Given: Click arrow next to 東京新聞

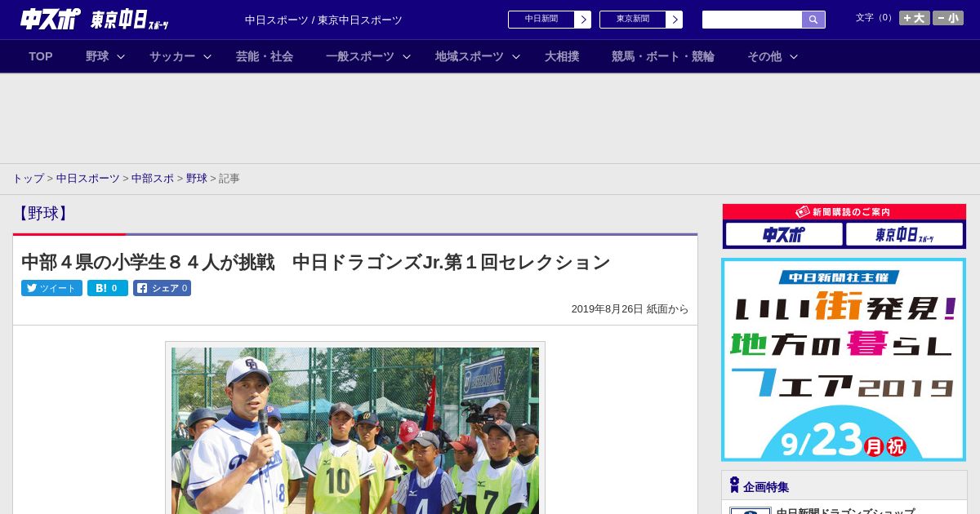Looking at the screenshot, I should coord(675,20).
